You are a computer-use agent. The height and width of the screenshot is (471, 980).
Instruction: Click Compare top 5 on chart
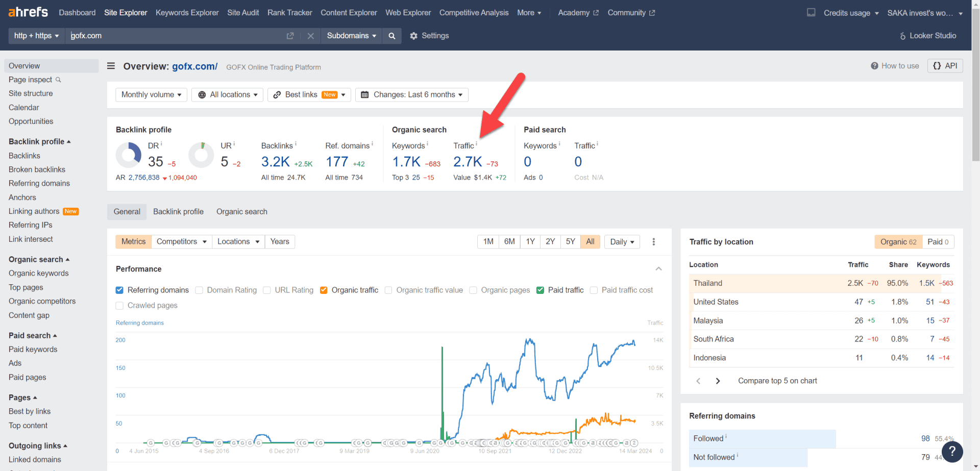[x=777, y=381]
